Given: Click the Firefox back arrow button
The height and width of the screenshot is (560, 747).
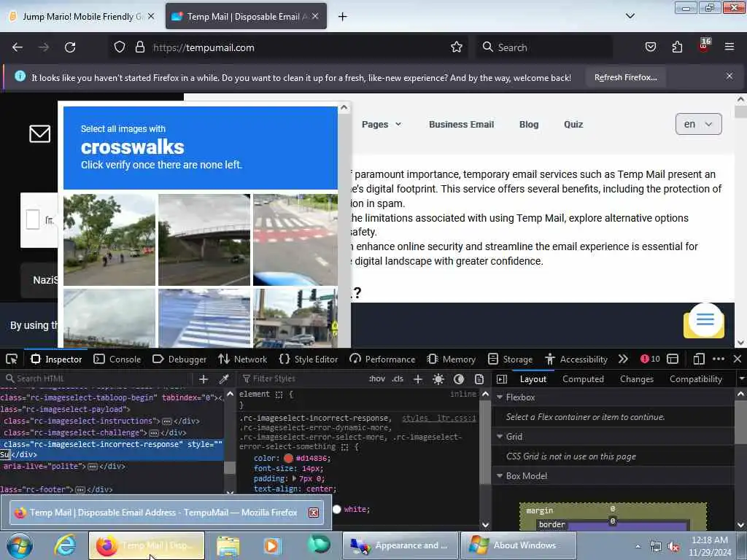Looking at the screenshot, I should click(18, 47).
